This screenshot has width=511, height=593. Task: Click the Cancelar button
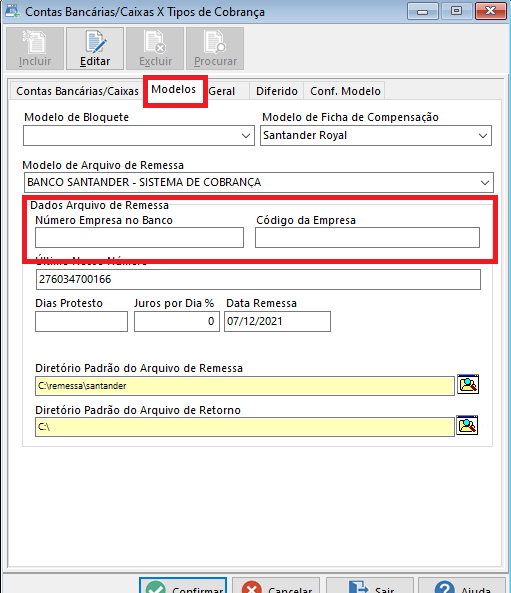[x=276, y=586]
